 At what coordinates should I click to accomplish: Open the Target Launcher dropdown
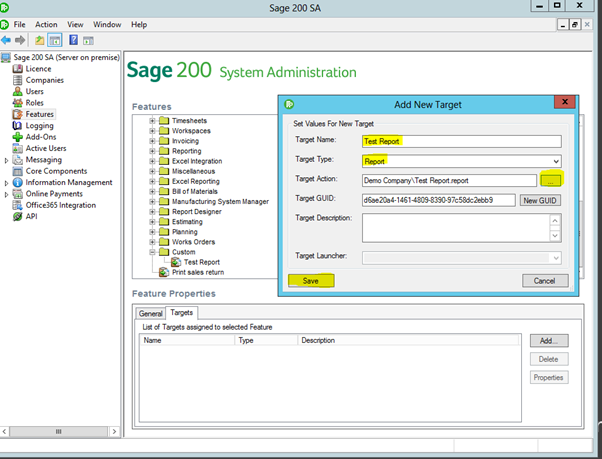(556, 258)
